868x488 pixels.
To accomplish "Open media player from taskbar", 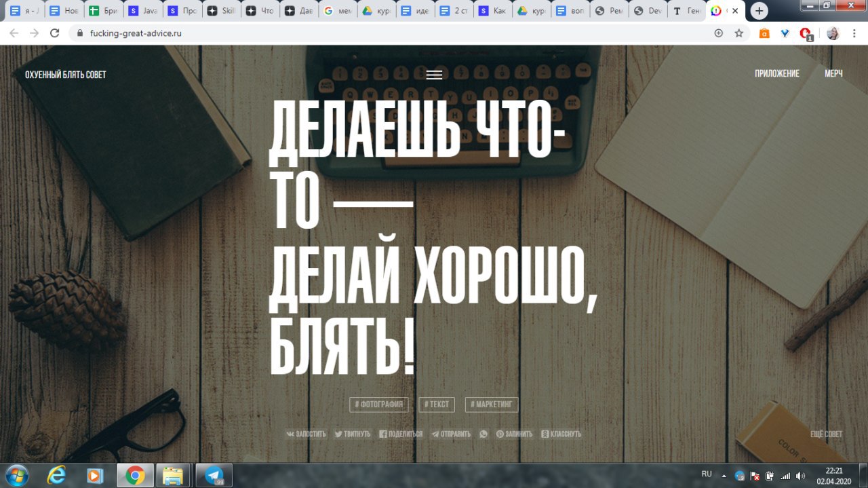I will [x=96, y=475].
